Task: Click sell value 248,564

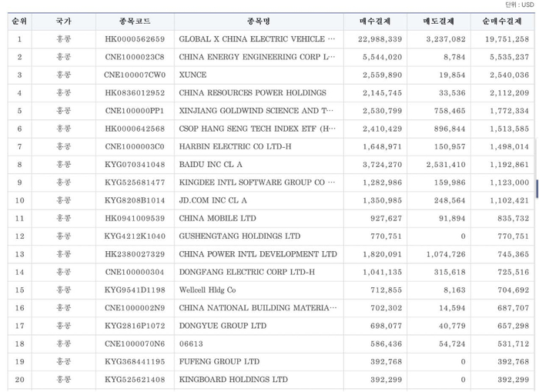Action: tap(450, 200)
